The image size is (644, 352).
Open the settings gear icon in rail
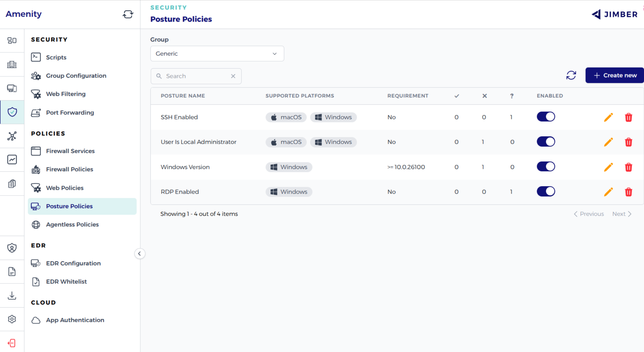[x=12, y=319]
